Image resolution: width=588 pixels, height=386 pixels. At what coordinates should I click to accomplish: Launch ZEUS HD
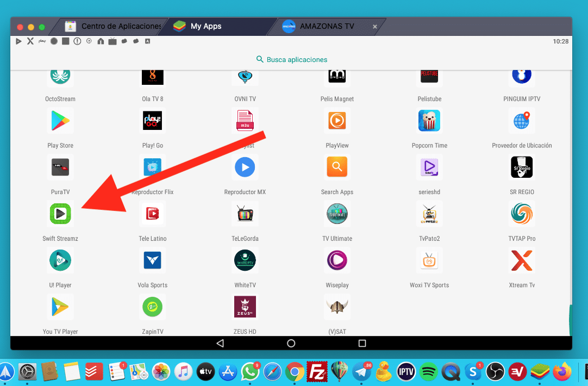245,307
